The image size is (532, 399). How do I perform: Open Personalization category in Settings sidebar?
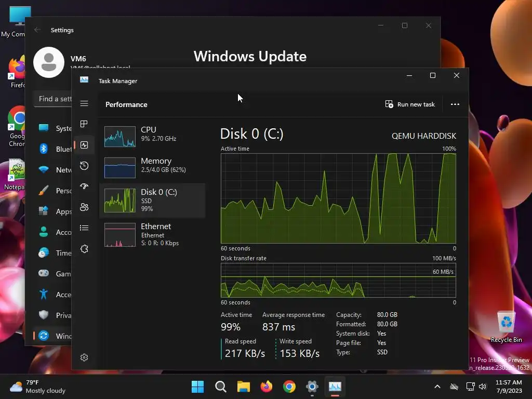point(54,191)
